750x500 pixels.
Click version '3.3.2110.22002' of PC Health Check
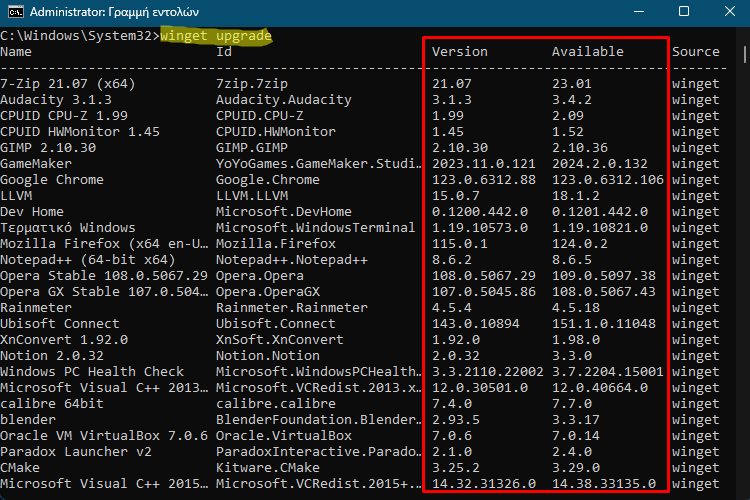(x=488, y=372)
